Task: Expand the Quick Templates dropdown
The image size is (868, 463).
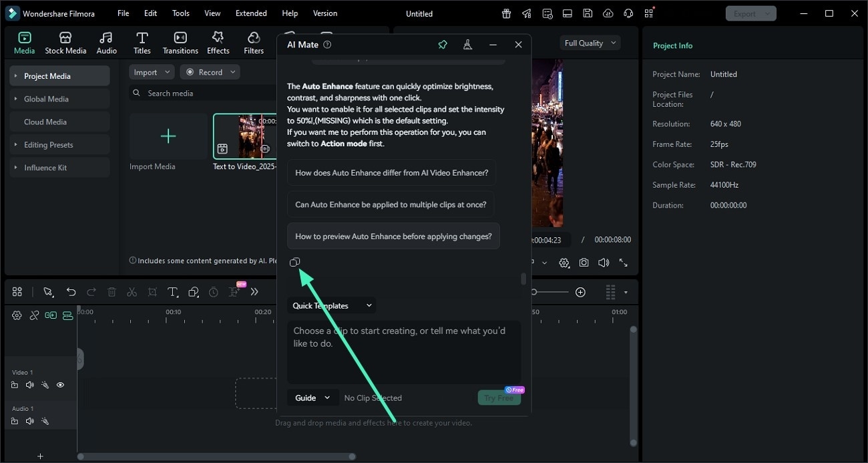Action: [x=332, y=305]
